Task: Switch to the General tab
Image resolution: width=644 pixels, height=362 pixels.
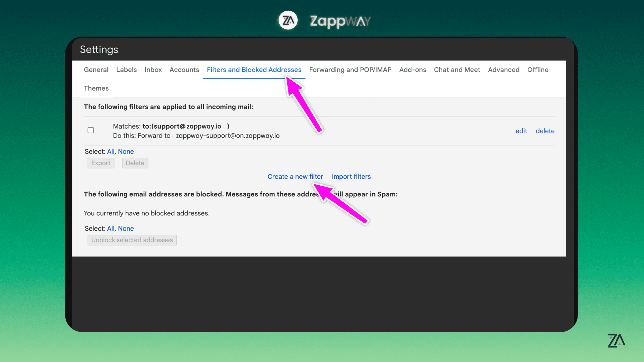Action: pyautogui.click(x=96, y=69)
